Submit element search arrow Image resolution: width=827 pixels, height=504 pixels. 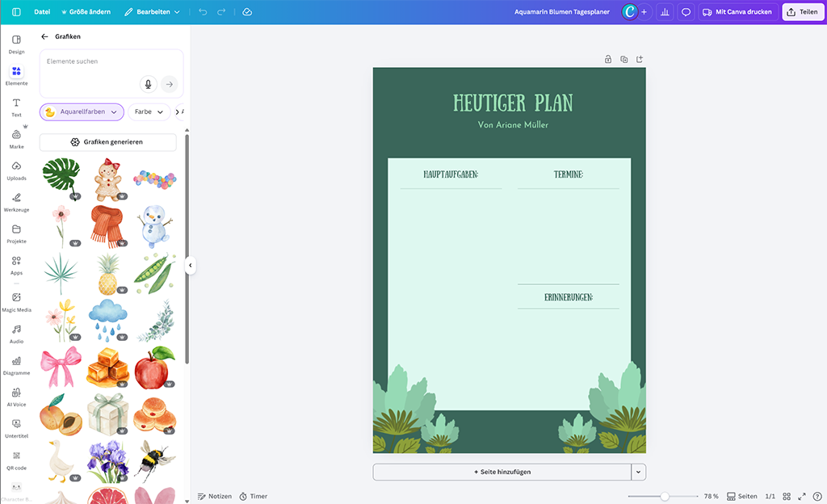point(170,84)
